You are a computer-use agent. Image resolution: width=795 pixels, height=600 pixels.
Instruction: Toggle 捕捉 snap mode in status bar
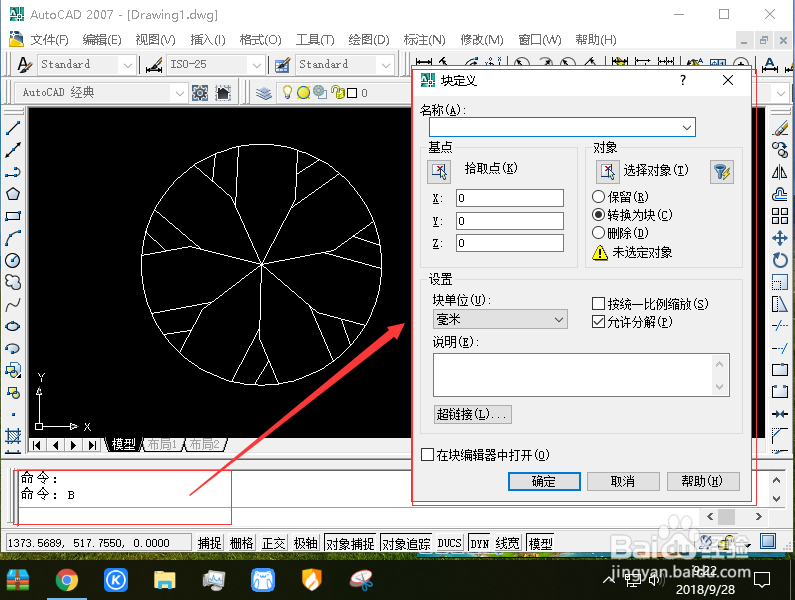209,543
